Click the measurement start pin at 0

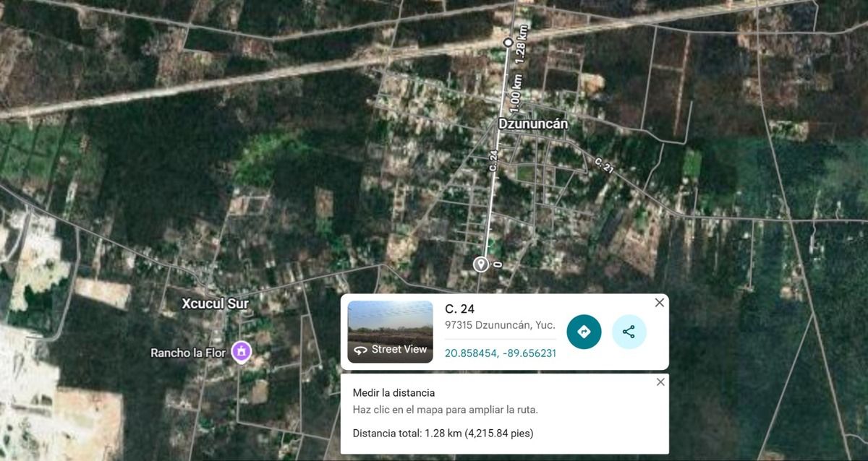tap(480, 264)
